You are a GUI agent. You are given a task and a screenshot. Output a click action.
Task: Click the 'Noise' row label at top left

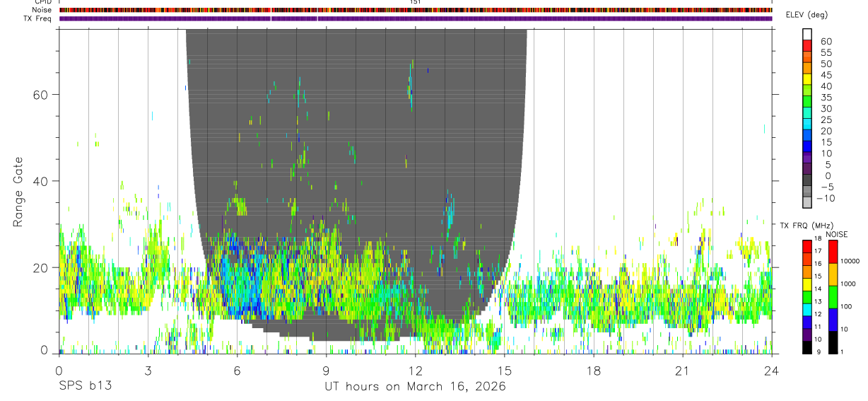click(x=42, y=10)
